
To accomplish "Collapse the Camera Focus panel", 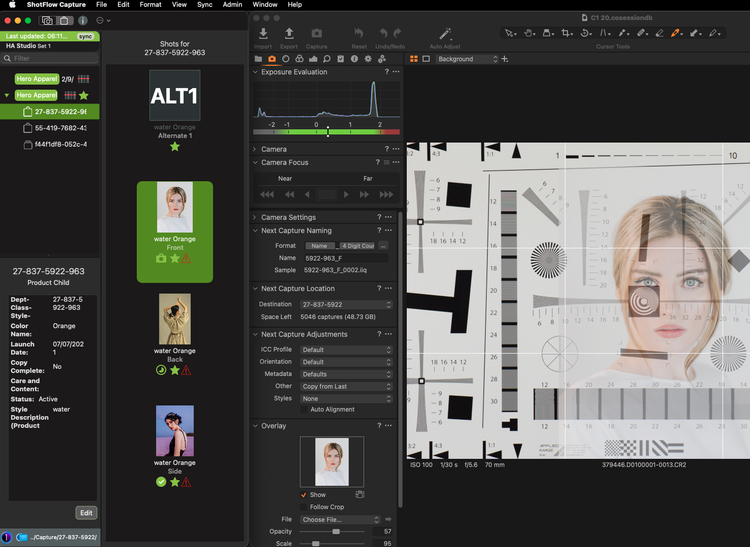I will point(255,163).
